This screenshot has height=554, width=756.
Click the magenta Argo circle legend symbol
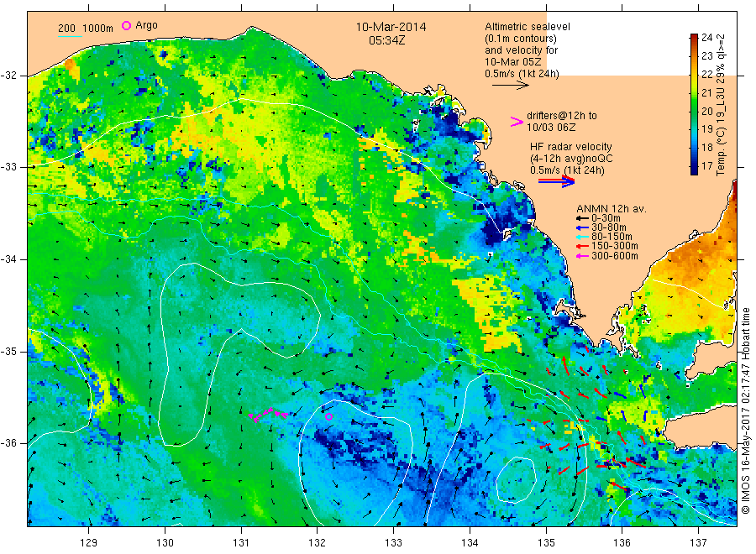pyautogui.click(x=126, y=25)
